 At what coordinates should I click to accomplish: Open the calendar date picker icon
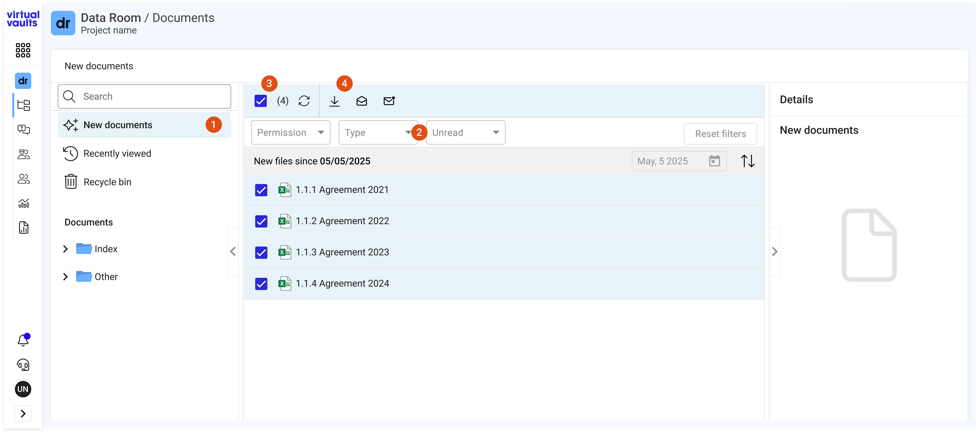click(x=714, y=161)
